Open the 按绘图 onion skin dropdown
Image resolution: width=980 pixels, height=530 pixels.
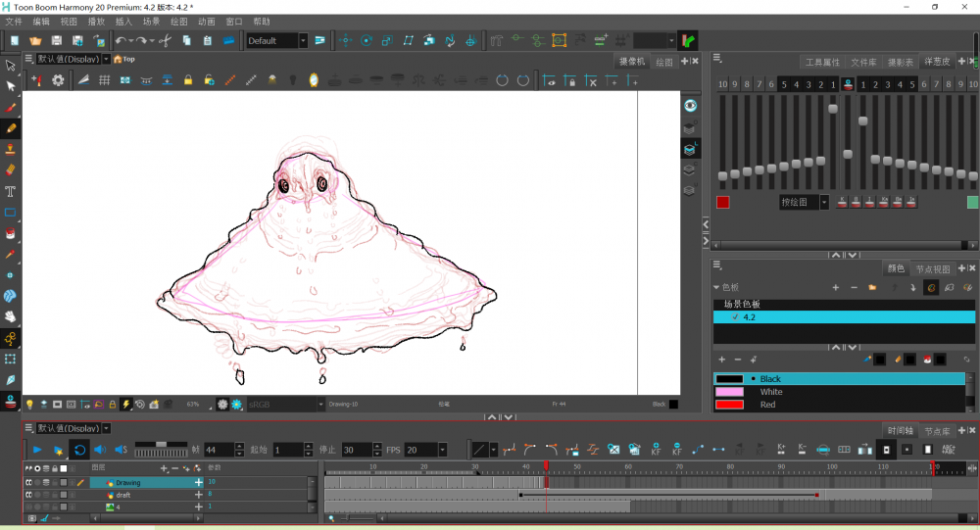[824, 203]
